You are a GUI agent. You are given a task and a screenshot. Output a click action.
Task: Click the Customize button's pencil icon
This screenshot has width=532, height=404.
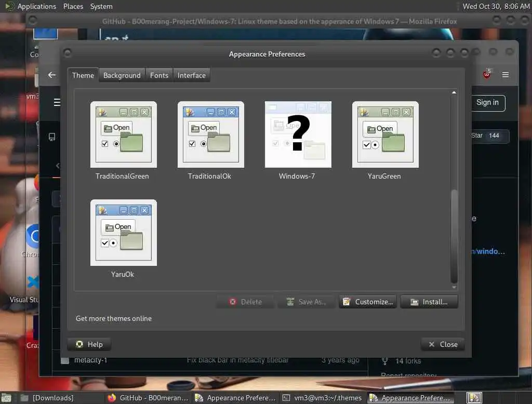[x=347, y=302]
